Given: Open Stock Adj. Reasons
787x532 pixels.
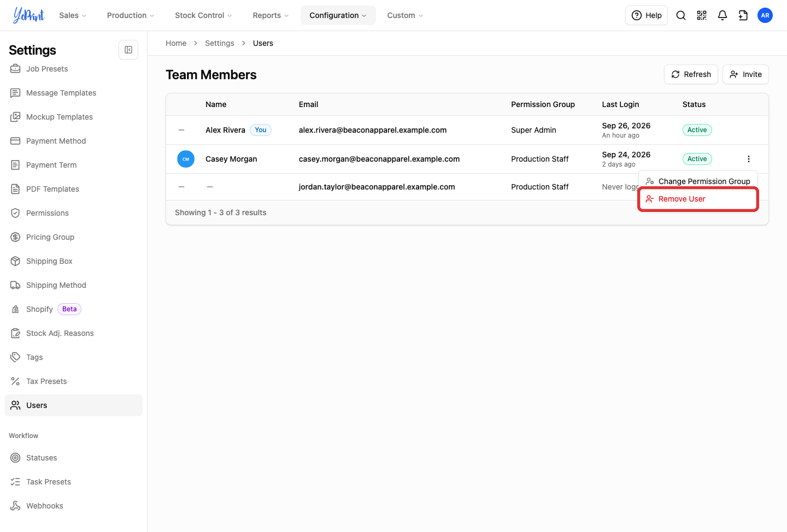Looking at the screenshot, I should [73, 333].
